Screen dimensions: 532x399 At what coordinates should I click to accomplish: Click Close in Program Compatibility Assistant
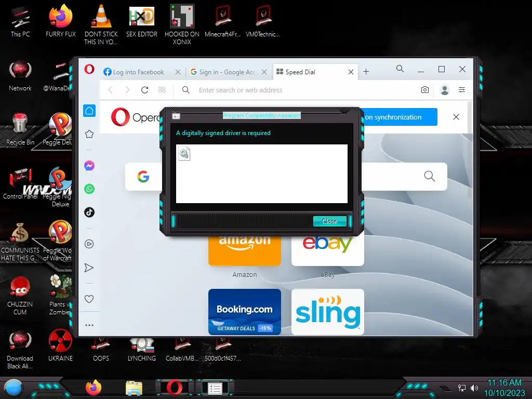(x=329, y=221)
